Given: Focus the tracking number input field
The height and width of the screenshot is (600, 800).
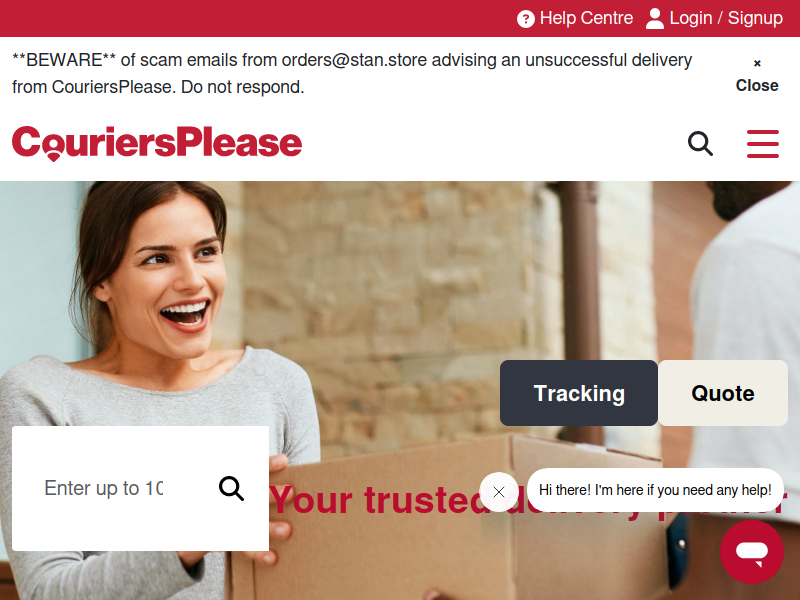Looking at the screenshot, I should (x=104, y=488).
